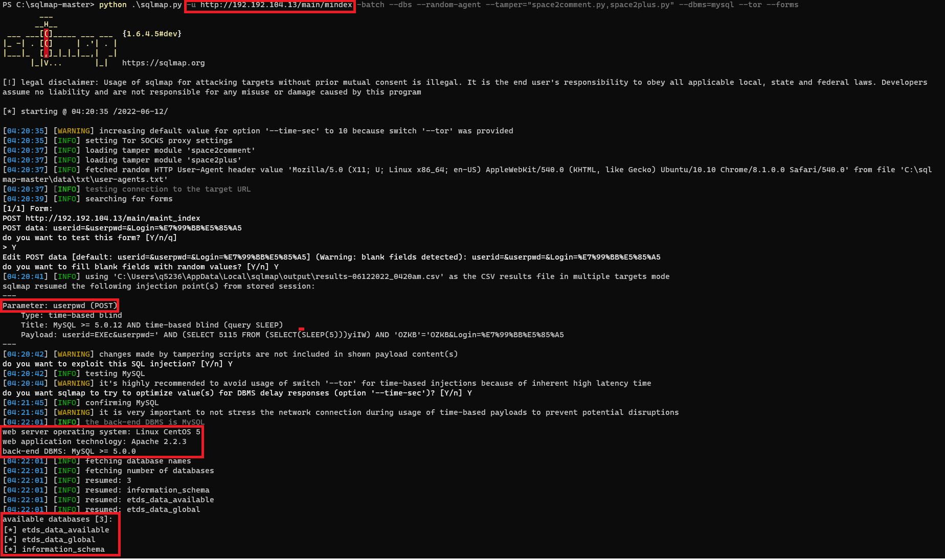The width and height of the screenshot is (945, 560).
Task: Click 'do you want to exploit this SQL injection' prompt
Action: pyautogui.click(x=118, y=364)
